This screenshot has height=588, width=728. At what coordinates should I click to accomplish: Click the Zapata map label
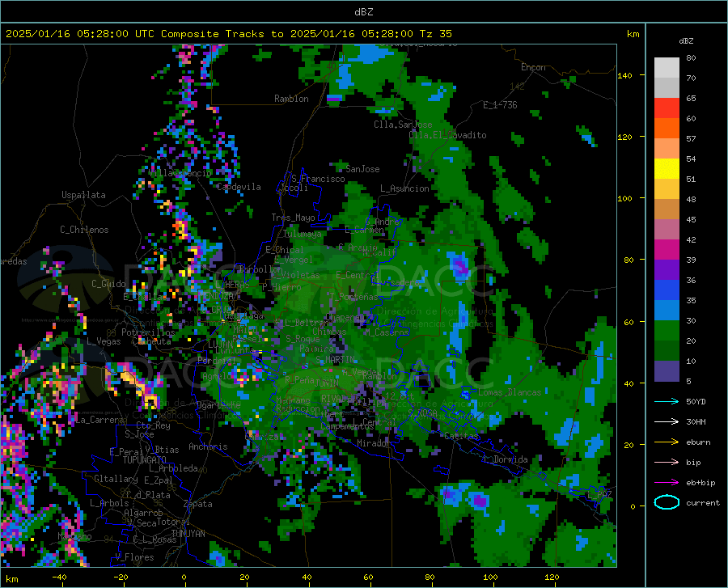(x=198, y=504)
